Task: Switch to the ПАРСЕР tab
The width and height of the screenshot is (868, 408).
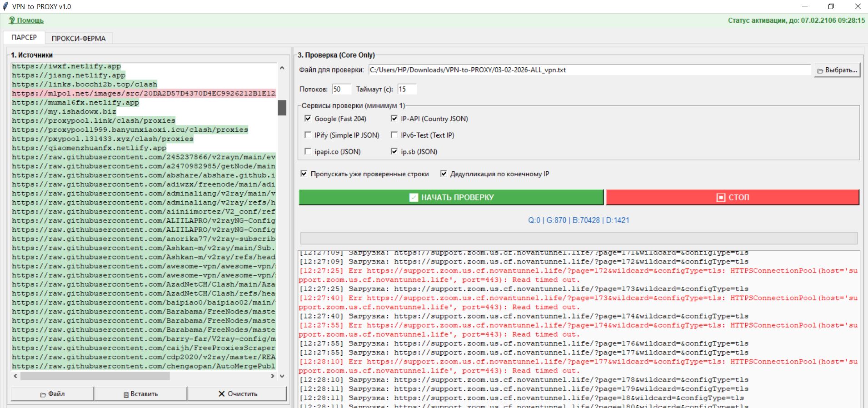Action: [24, 37]
